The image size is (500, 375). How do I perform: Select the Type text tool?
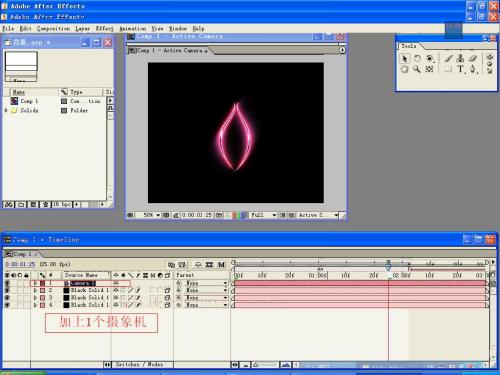click(x=461, y=69)
